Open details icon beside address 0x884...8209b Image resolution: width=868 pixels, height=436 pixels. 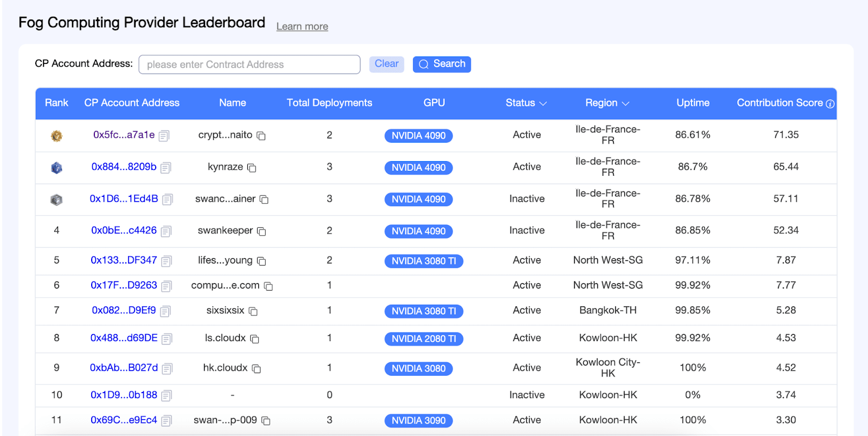(166, 168)
